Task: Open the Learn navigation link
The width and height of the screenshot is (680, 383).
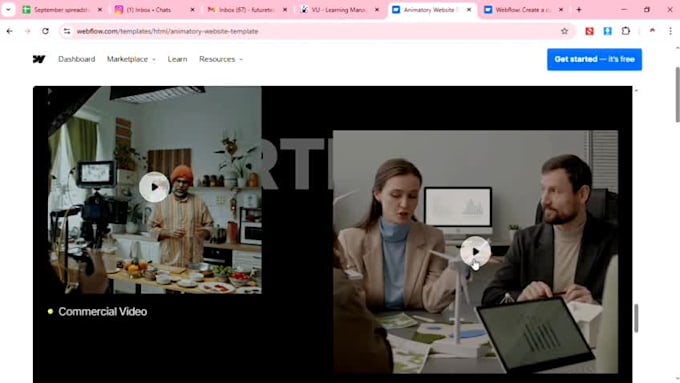Action: pos(177,59)
